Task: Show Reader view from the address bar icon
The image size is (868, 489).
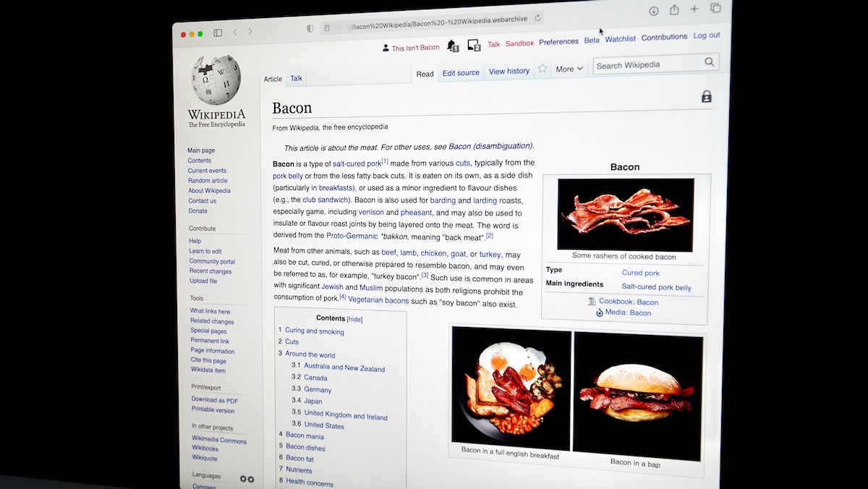Action: [327, 28]
